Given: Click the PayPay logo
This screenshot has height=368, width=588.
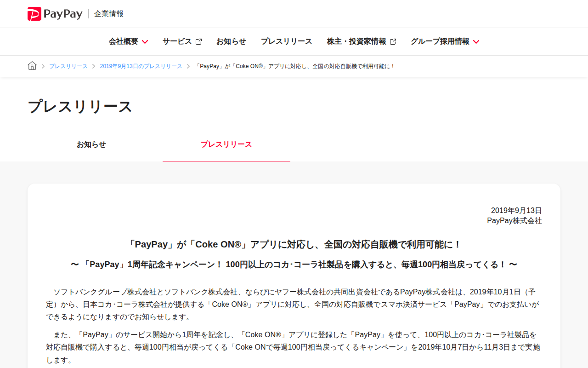Looking at the screenshot, I should (x=55, y=14).
